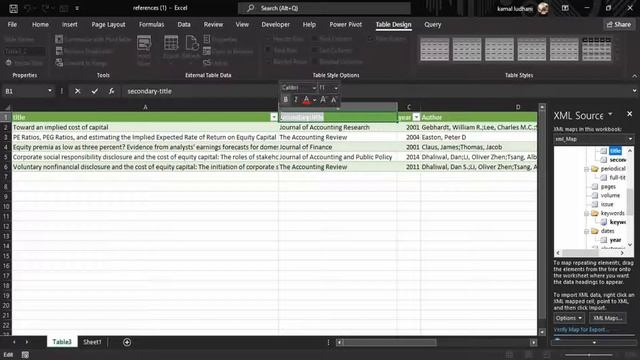Click Verify Map for Export link
Image resolution: width=640 pixels, height=360 pixels.
coord(581,329)
